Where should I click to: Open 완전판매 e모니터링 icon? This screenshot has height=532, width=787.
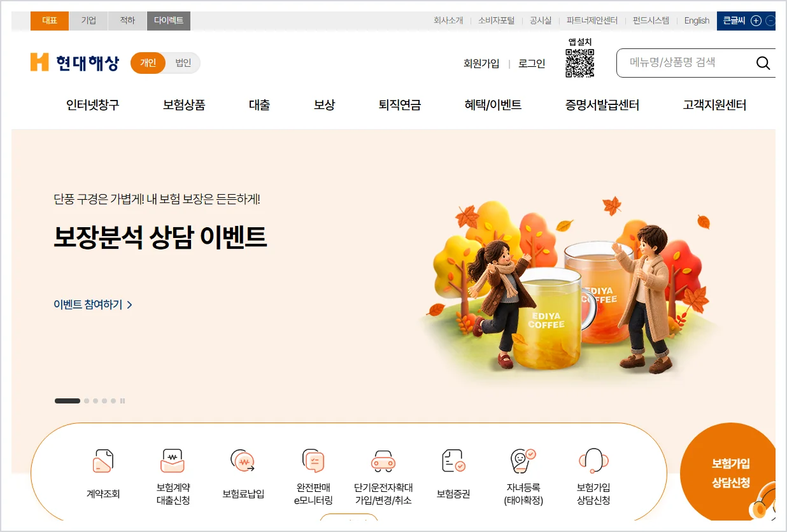point(313,461)
